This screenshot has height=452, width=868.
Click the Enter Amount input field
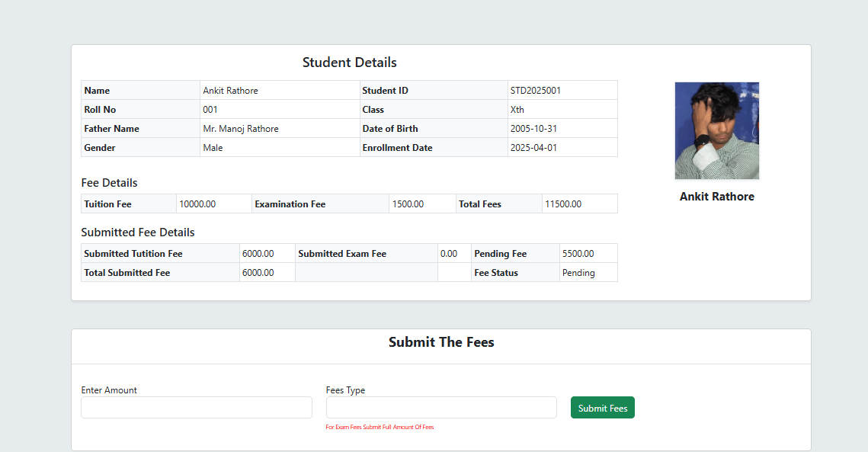click(x=197, y=408)
